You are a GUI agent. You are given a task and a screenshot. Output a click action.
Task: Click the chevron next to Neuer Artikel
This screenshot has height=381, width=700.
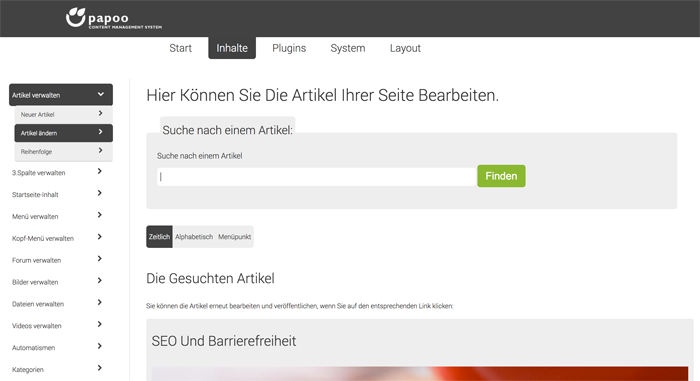click(x=100, y=113)
